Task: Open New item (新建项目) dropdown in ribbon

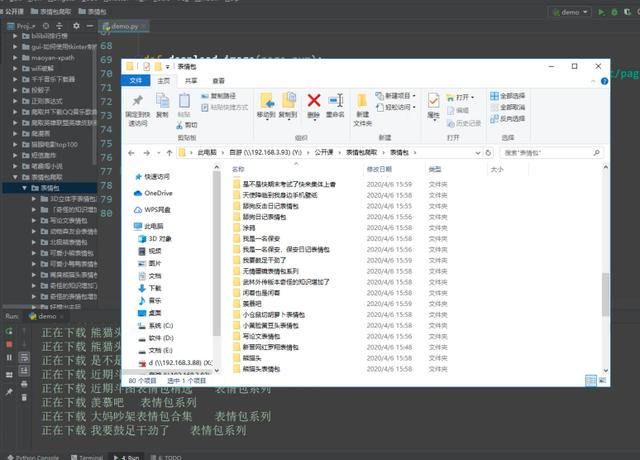Action: (396, 96)
